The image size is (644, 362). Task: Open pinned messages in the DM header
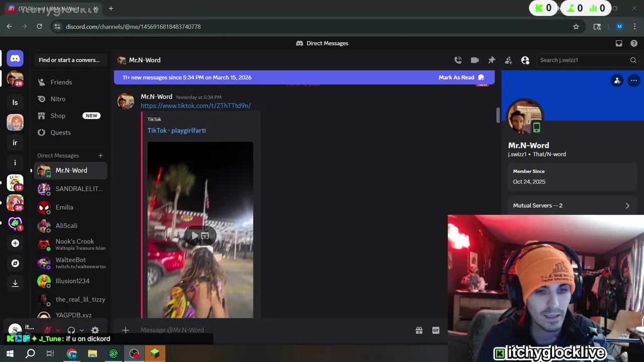(x=492, y=60)
